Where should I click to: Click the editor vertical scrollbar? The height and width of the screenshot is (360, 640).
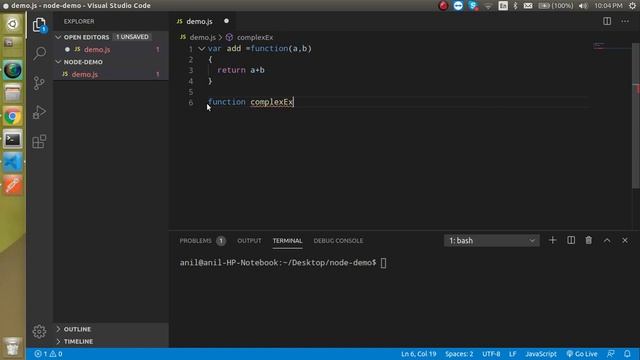(636, 116)
